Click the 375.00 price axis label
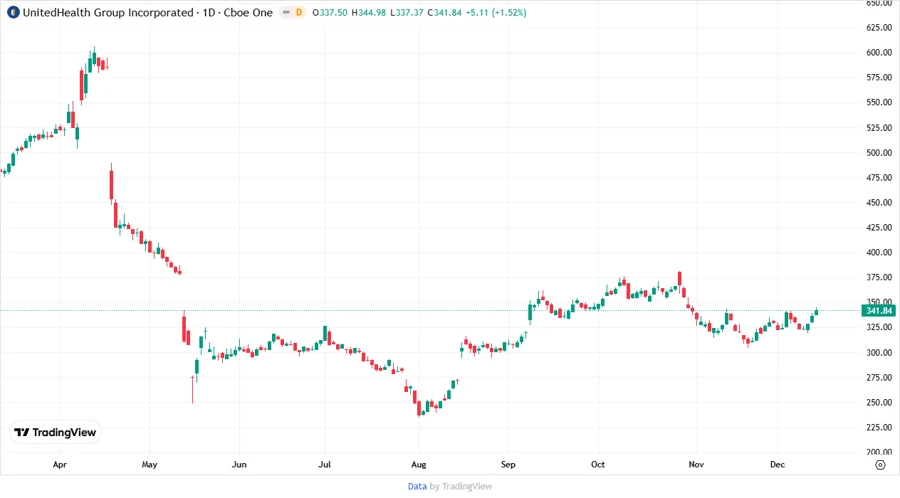Image resolution: width=900 pixels, height=498 pixels. 879,277
